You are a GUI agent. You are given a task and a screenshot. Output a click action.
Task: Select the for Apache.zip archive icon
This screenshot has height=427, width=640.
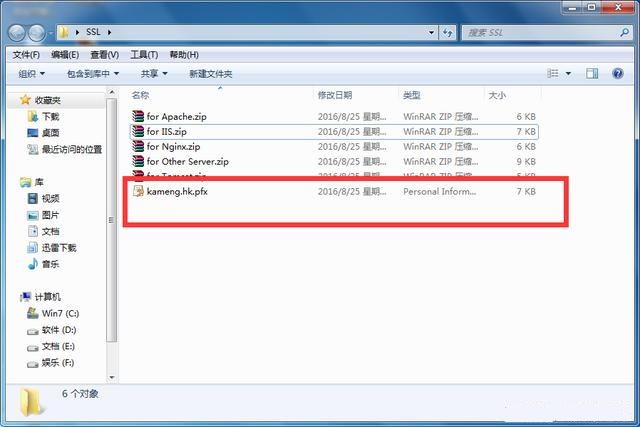coord(139,117)
